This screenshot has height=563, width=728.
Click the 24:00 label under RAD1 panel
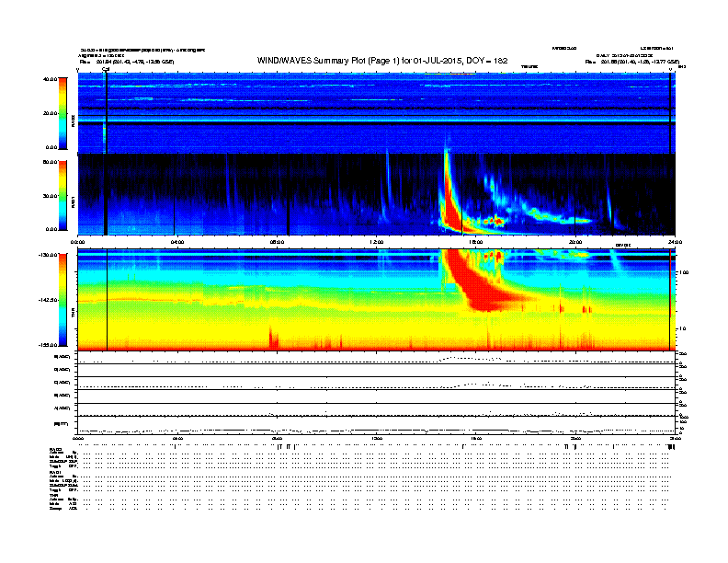675,242
